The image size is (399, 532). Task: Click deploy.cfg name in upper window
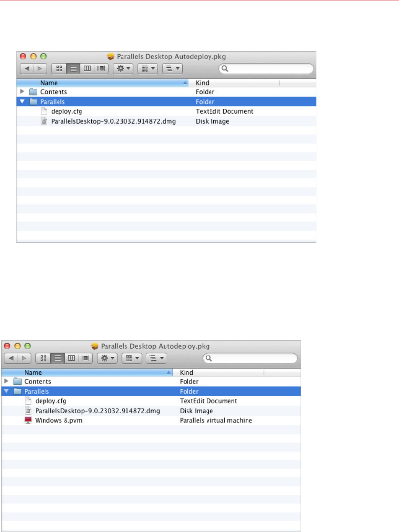pyautogui.click(x=67, y=111)
